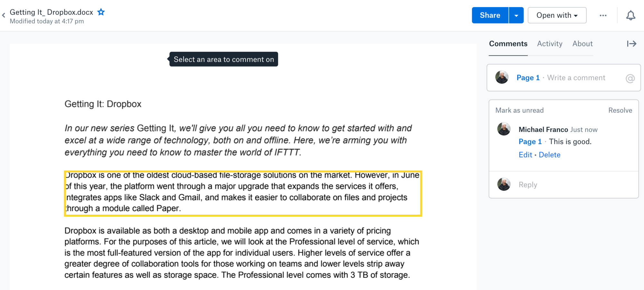Image resolution: width=644 pixels, height=290 pixels.
Task: Open the more options ellipsis menu
Action: click(x=603, y=15)
